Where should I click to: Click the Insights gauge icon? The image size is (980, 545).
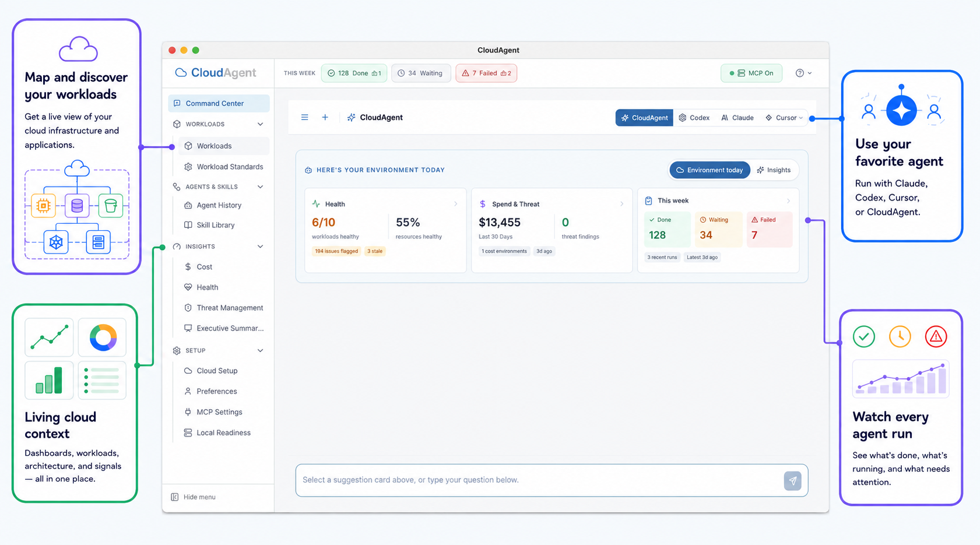tap(177, 247)
